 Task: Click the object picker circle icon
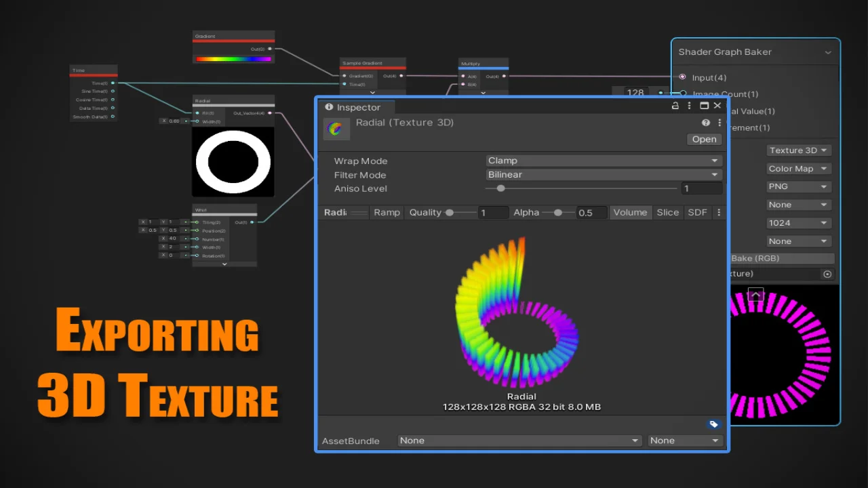pos(827,274)
